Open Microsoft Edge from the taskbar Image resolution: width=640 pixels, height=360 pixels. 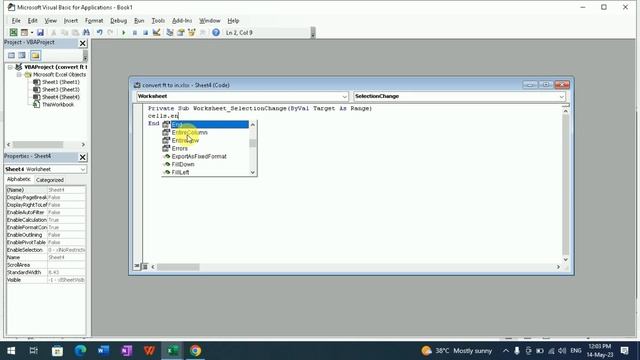[80, 351]
